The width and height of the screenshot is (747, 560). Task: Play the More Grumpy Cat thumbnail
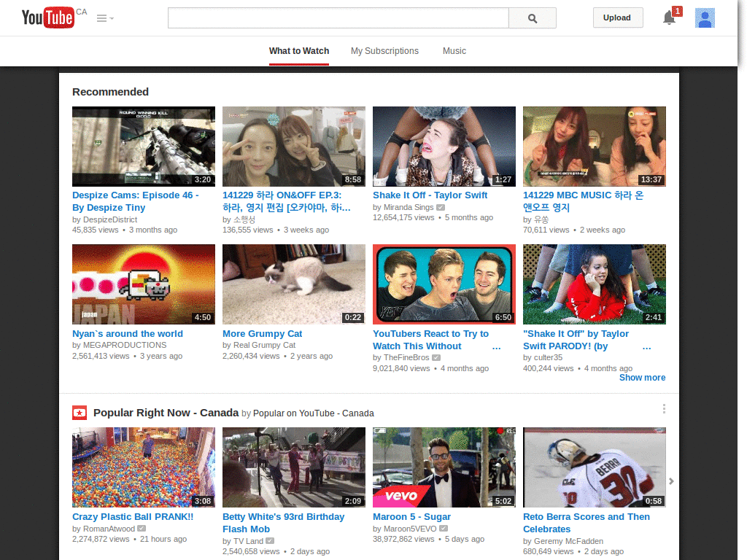click(294, 284)
